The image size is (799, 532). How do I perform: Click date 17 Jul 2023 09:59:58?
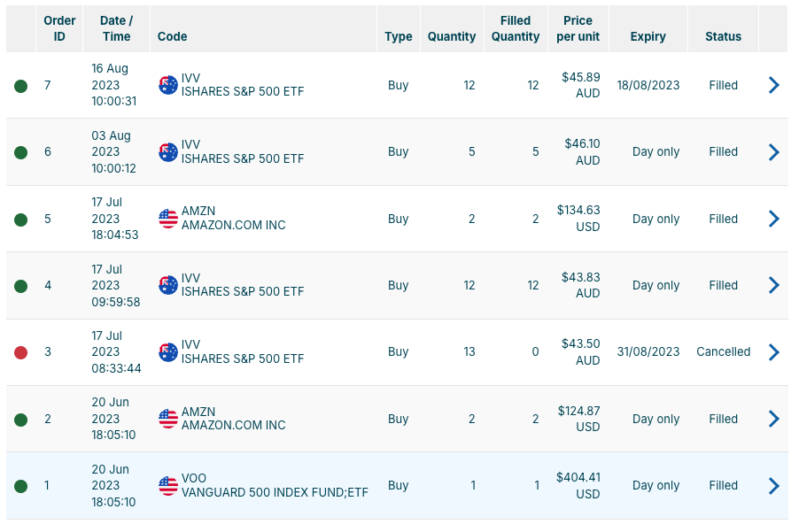click(116, 285)
